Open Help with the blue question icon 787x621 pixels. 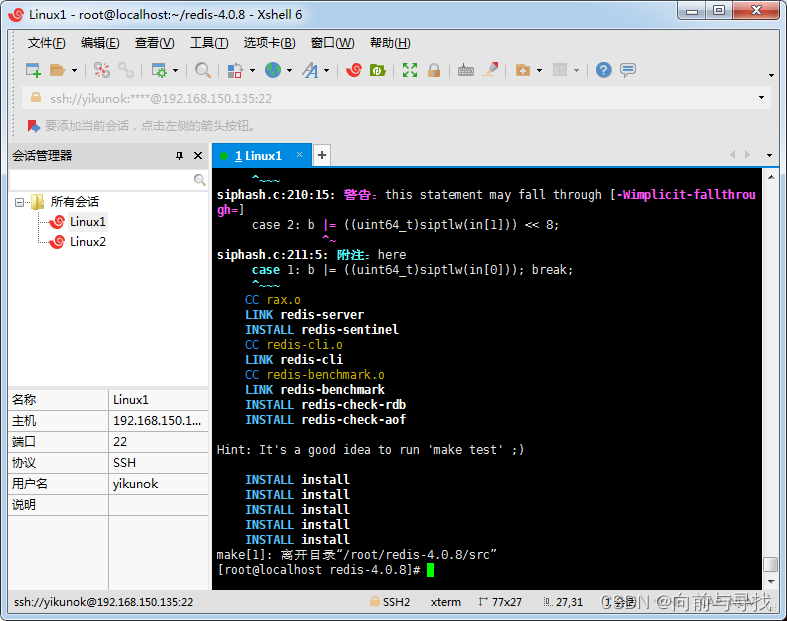point(603,70)
